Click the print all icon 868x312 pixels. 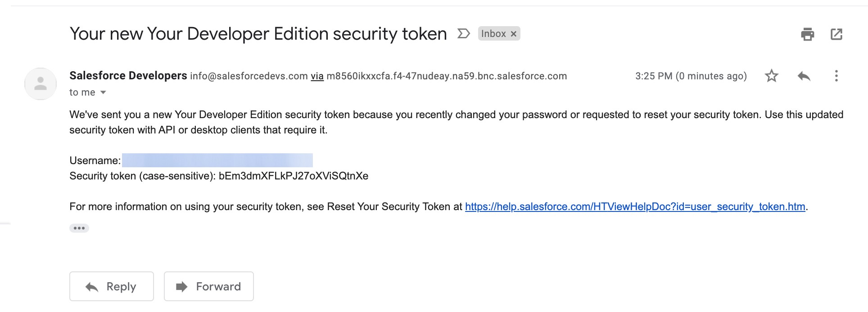(x=808, y=34)
